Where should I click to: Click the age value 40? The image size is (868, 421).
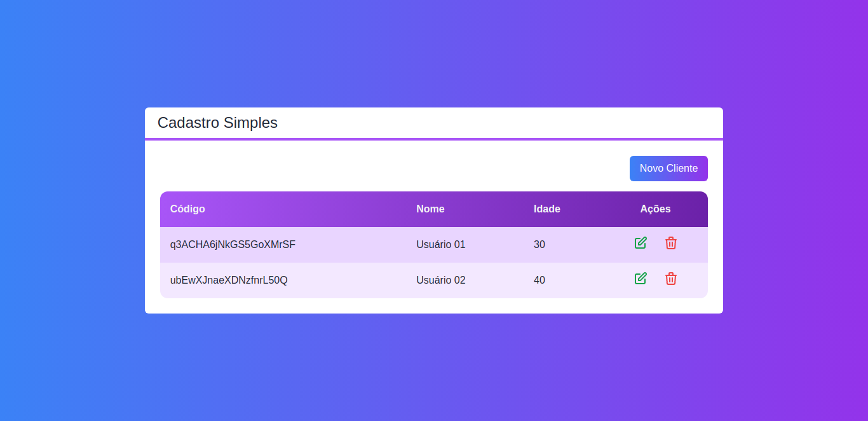click(x=539, y=280)
